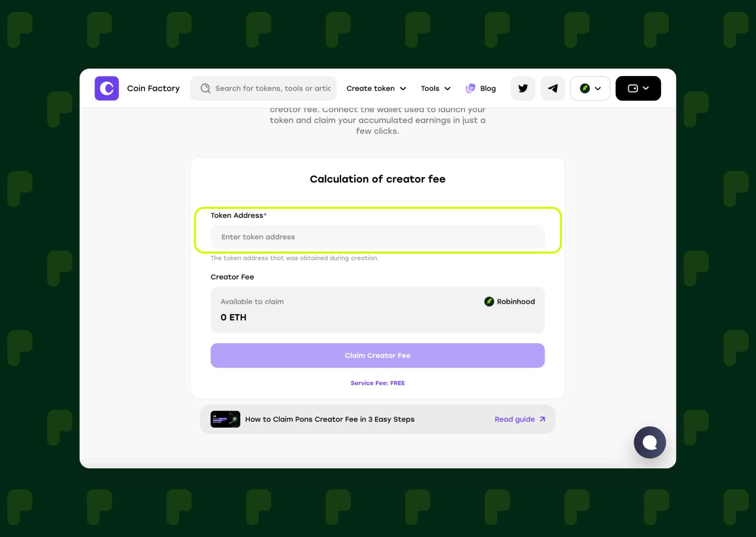Click the magnifier search icon
This screenshot has height=537, width=756.
(205, 89)
